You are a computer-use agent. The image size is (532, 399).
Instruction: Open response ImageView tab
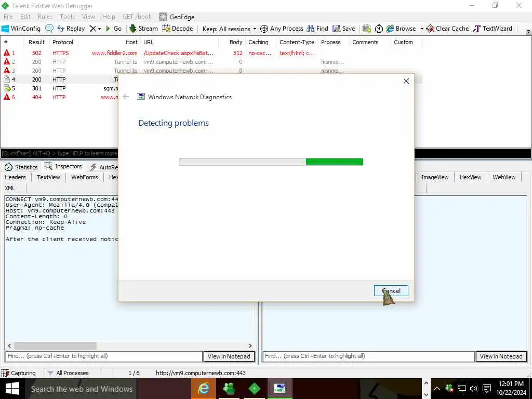coord(435,177)
